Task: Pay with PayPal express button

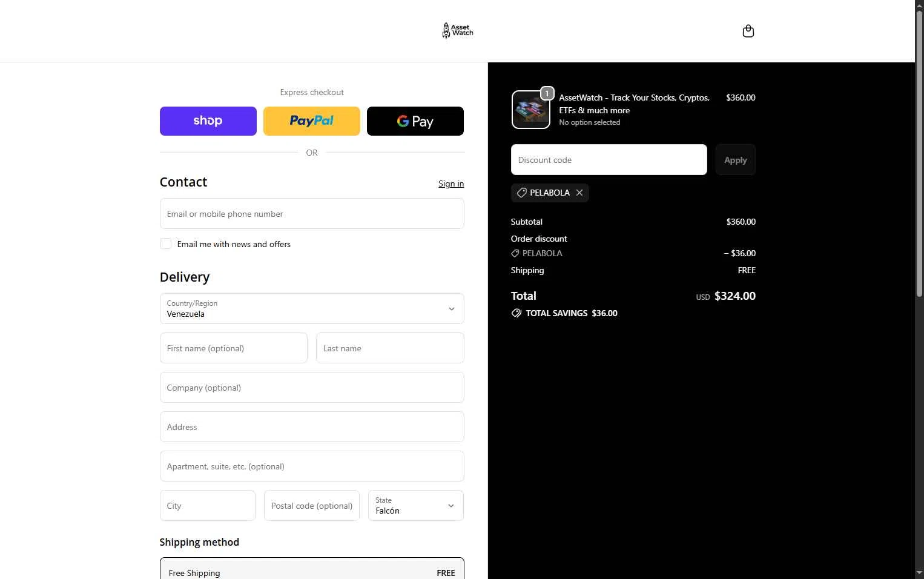Action: tap(312, 121)
